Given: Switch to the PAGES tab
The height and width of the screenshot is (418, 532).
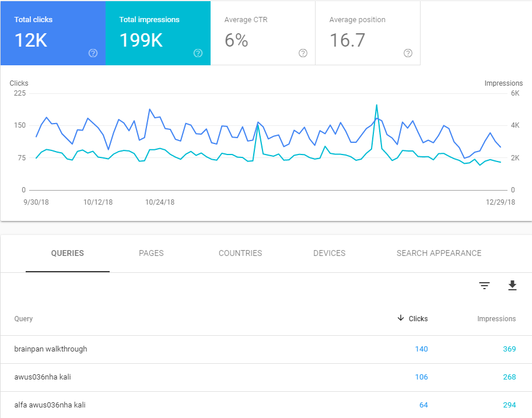Looking at the screenshot, I should point(151,253).
